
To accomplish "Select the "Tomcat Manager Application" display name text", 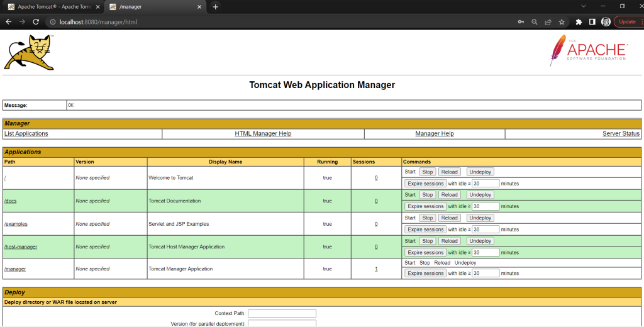I will (x=180, y=269).
